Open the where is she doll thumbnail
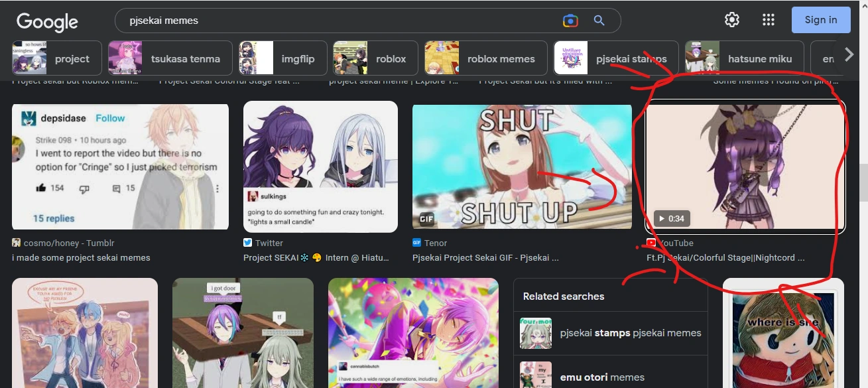This screenshot has height=388, width=868. click(783, 333)
